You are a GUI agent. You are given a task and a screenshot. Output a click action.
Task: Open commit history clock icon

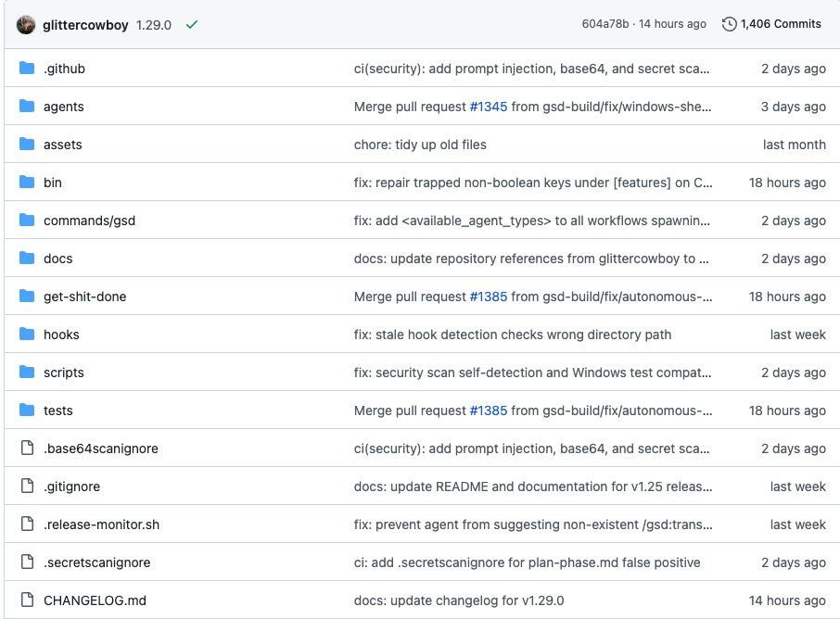click(729, 24)
